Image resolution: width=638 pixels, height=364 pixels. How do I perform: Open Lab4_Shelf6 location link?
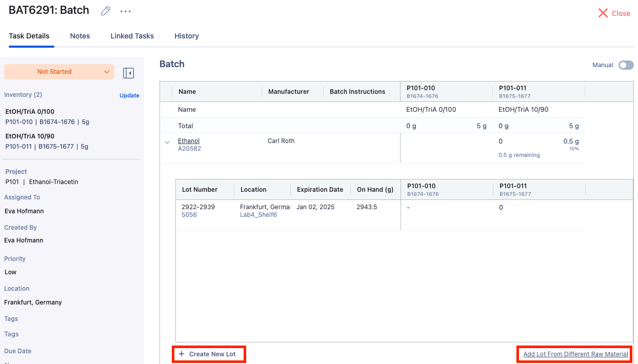point(258,215)
